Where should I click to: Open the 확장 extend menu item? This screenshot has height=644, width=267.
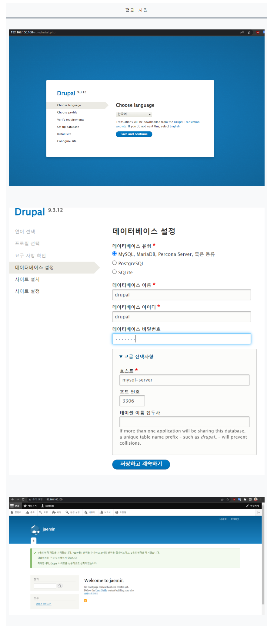57,512
